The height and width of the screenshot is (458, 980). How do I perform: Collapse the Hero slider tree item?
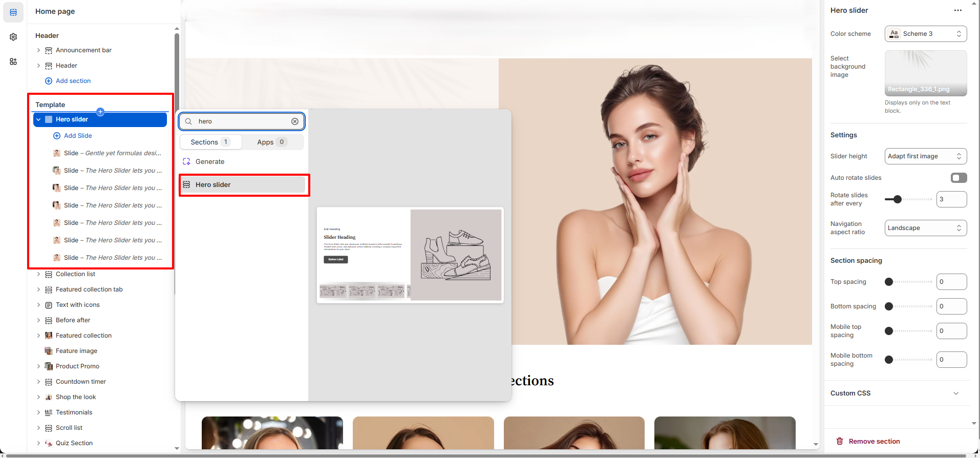click(38, 119)
